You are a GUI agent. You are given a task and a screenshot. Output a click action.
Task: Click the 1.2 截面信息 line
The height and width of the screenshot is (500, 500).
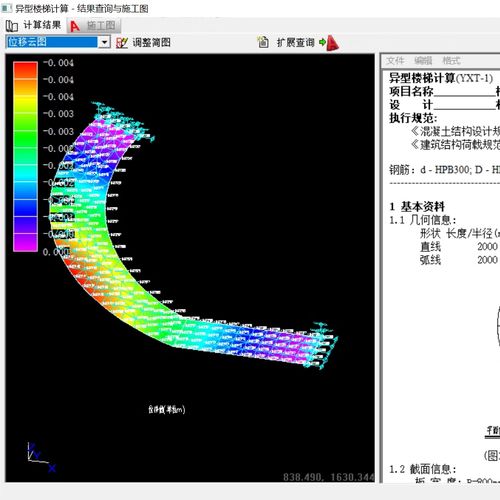click(x=423, y=469)
